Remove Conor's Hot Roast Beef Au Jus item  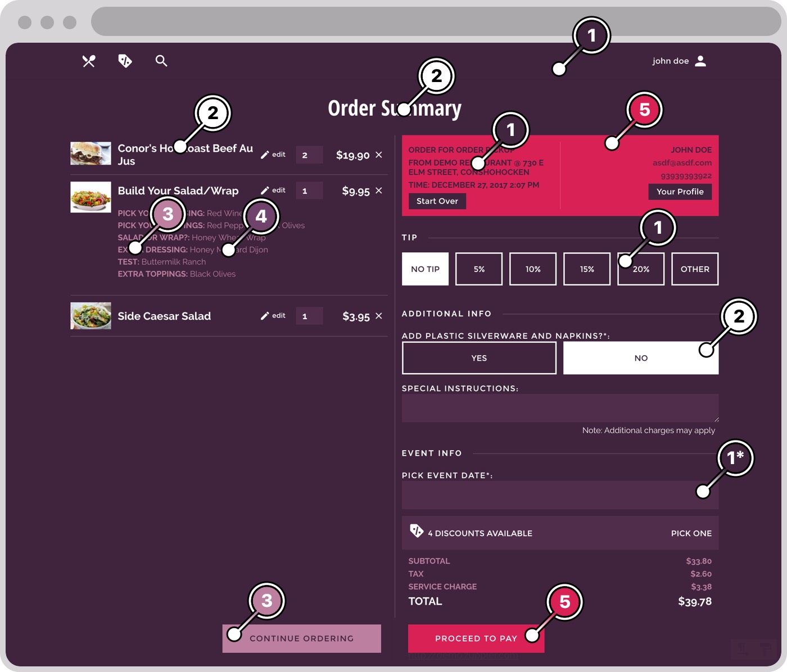pos(379,155)
